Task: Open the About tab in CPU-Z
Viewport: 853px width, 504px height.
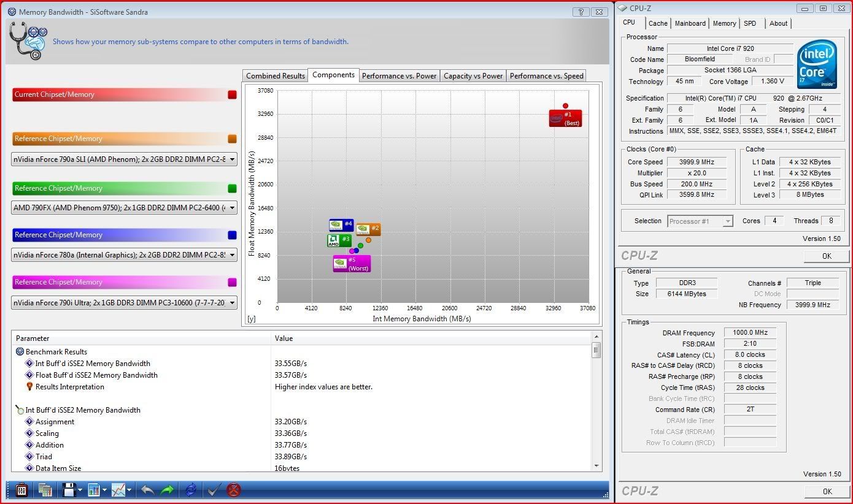Action: (778, 23)
